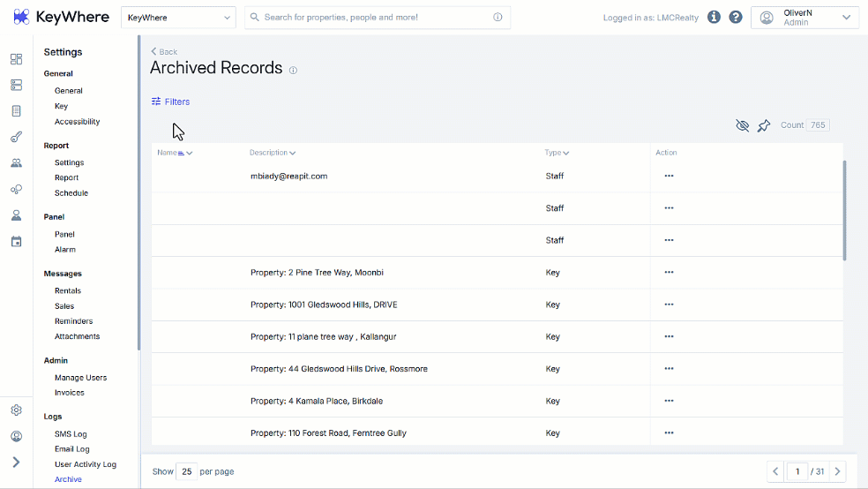Screen dimensions: 868x489
Task: Open the KeyWhere dropdown selector
Action: [x=178, y=18]
